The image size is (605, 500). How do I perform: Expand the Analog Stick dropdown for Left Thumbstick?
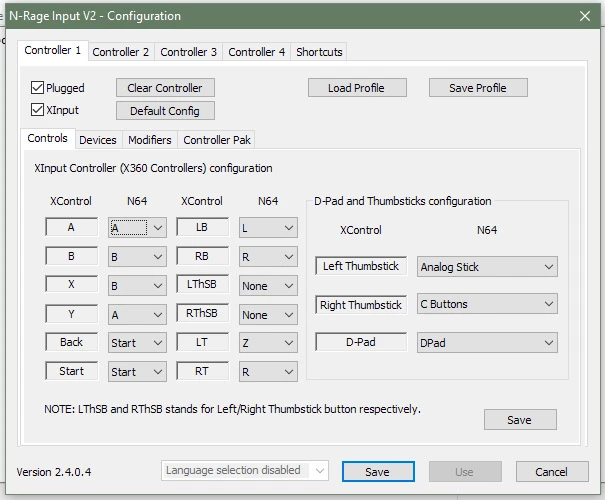click(487, 267)
